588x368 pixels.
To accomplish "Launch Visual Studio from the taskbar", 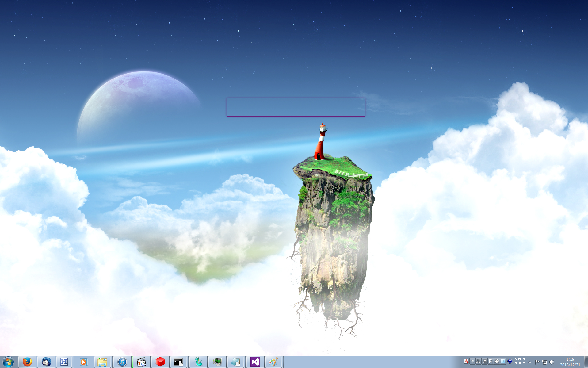I will pos(255,362).
